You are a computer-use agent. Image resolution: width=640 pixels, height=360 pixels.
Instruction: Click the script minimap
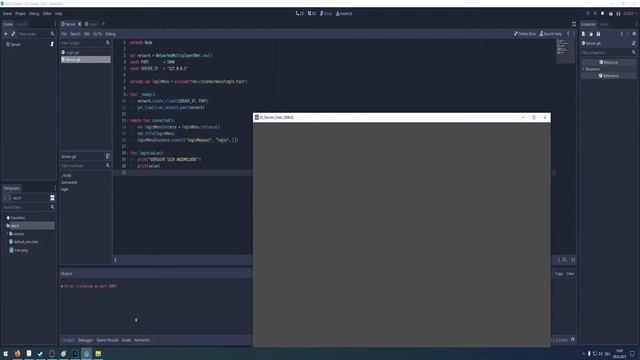pos(565,51)
